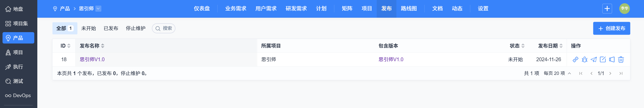Click the link-story chain icon in the 思引师V1.0 row
This screenshot has height=108, width=644.
(575, 59)
